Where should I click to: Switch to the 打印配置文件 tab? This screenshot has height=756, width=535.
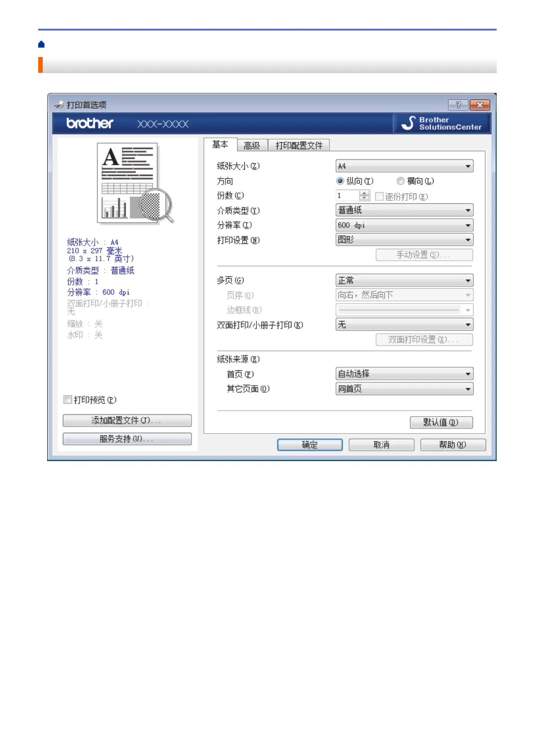299,145
